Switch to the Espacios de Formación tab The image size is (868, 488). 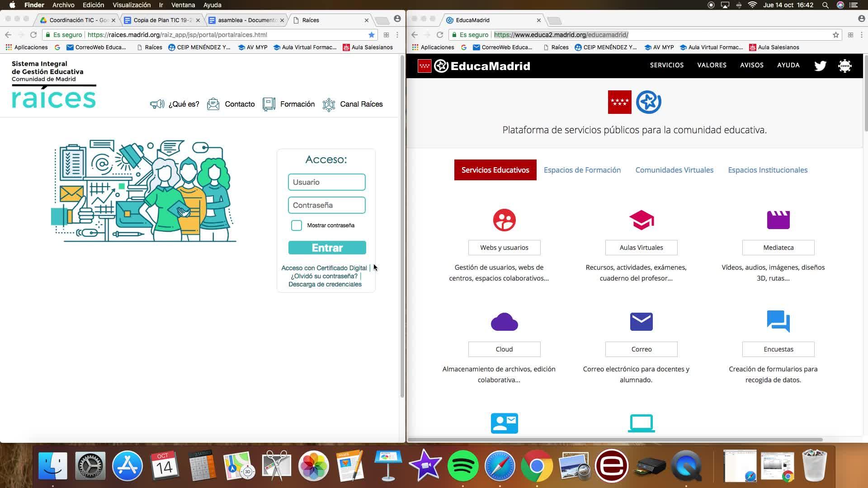582,170
